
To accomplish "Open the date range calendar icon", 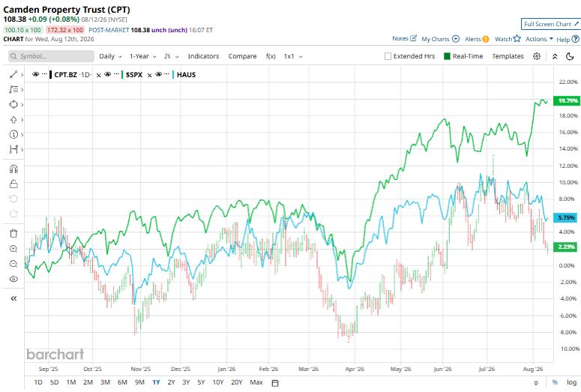I will 275,383.
